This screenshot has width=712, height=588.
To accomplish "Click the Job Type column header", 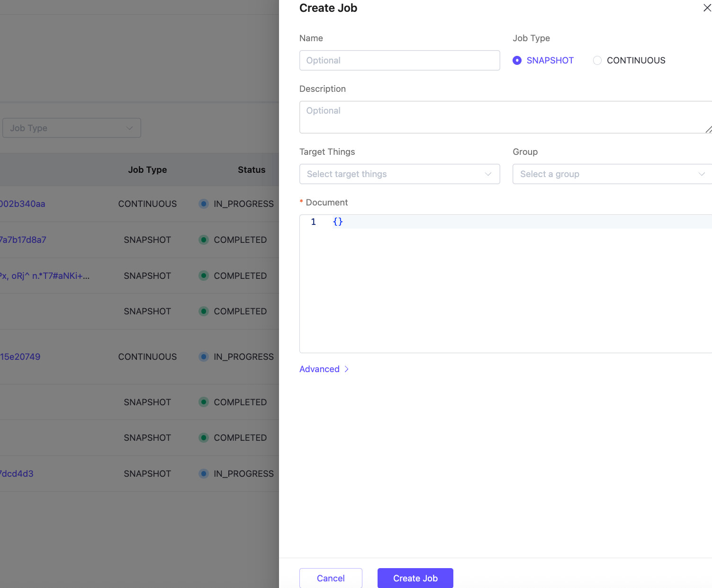I will coord(147,170).
